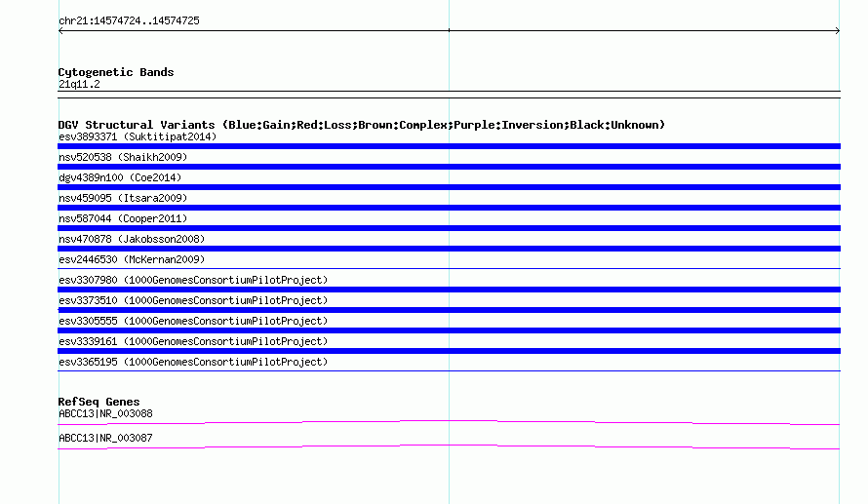Click the thin blue line under esv2446530
Screen dimensions: 868x504
tap(449, 269)
